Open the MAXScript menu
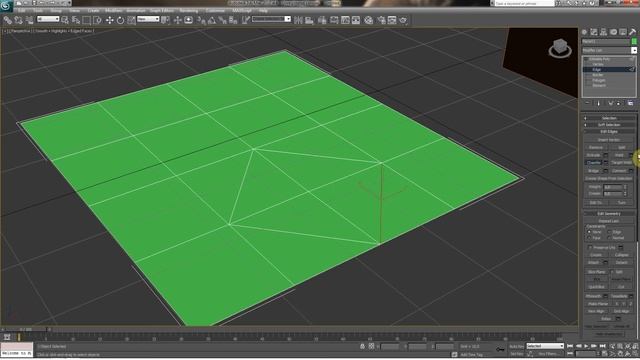Screen dimensions: 640x360 tap(242, 11)
